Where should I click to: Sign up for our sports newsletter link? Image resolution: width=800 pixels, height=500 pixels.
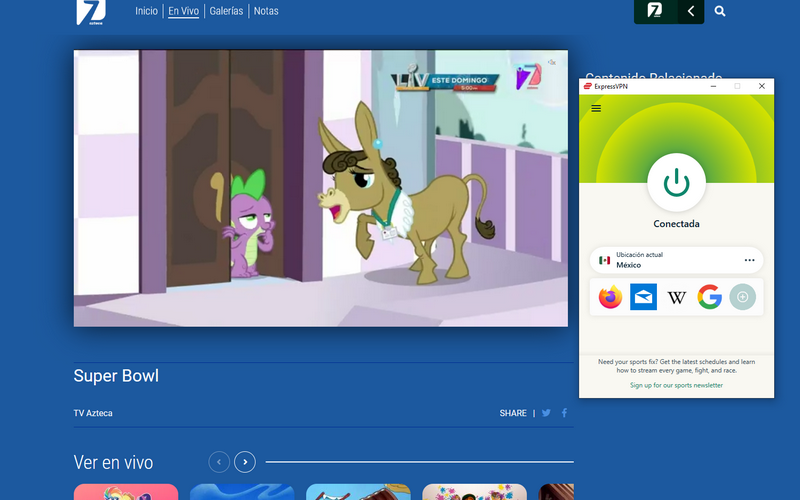point(676,385)
